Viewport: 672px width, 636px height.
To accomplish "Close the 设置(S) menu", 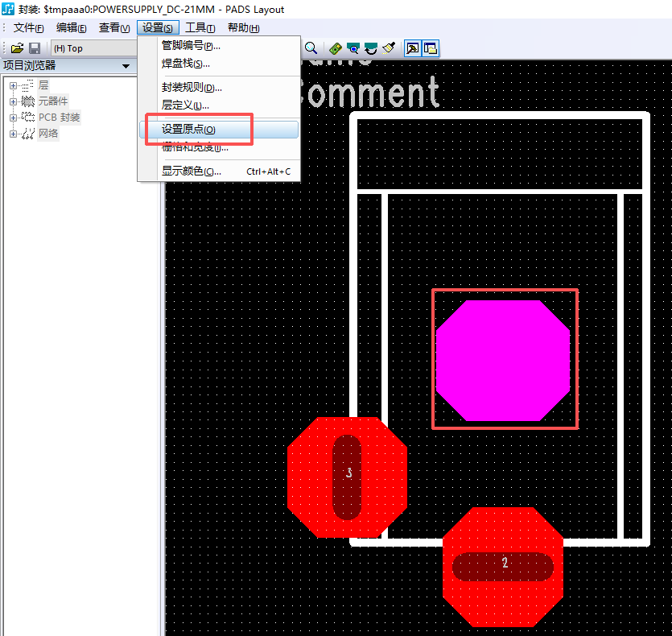I will tap(158, 28).
